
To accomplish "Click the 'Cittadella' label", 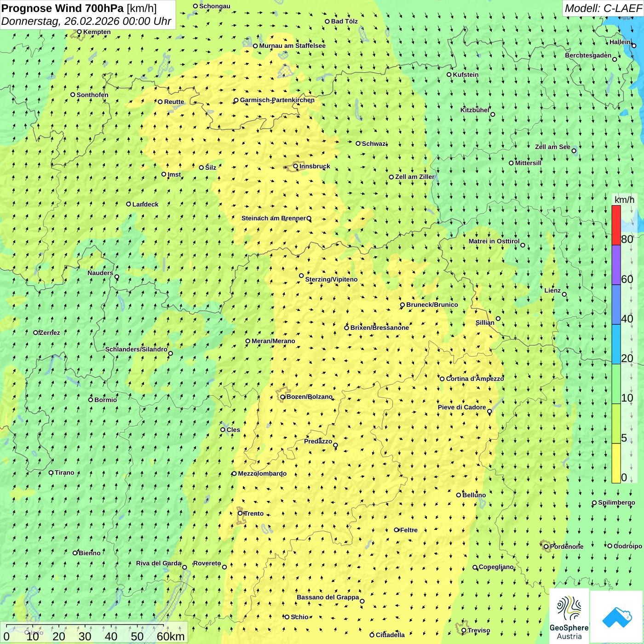I will pyautogui.click(x=390, y=635).
